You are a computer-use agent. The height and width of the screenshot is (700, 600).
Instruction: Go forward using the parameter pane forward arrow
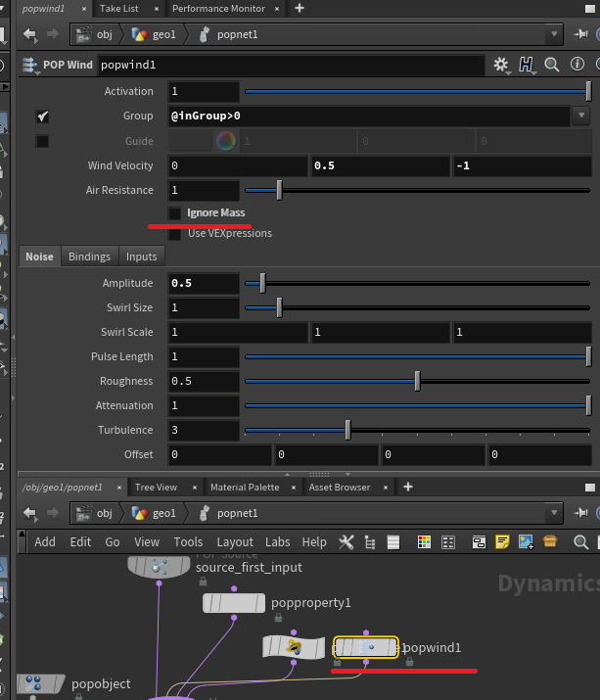pyautogui.click(x=53, y=34)
